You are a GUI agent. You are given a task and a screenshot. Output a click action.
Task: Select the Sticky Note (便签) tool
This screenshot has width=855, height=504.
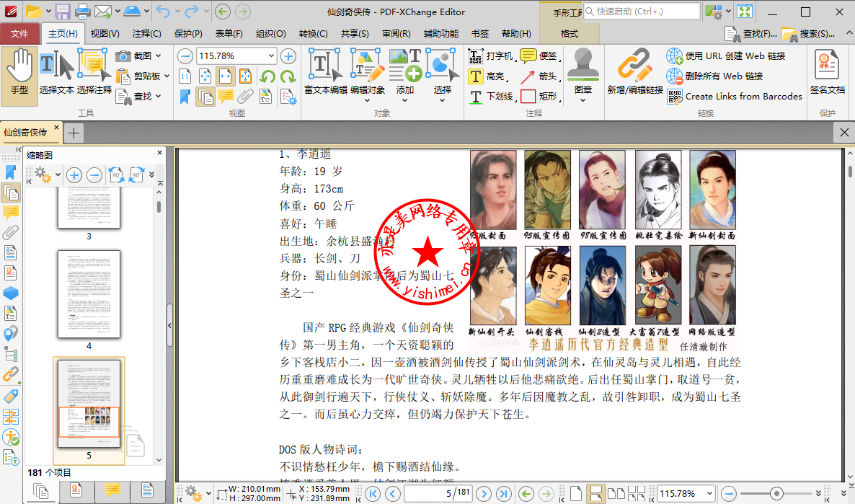539,56
